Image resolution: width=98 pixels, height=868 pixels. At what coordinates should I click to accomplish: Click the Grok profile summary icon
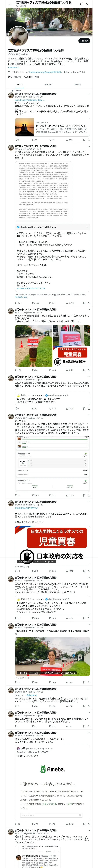(x=81, y=4)
